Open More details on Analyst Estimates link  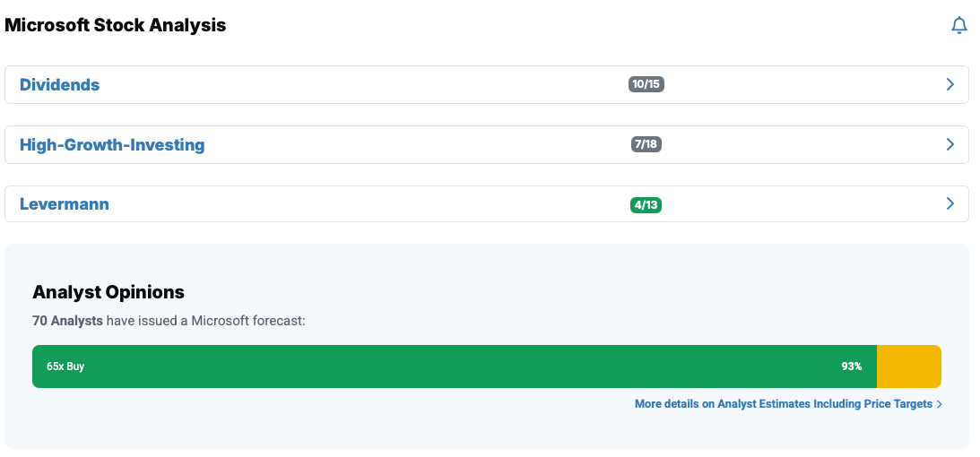click(783, 404)
